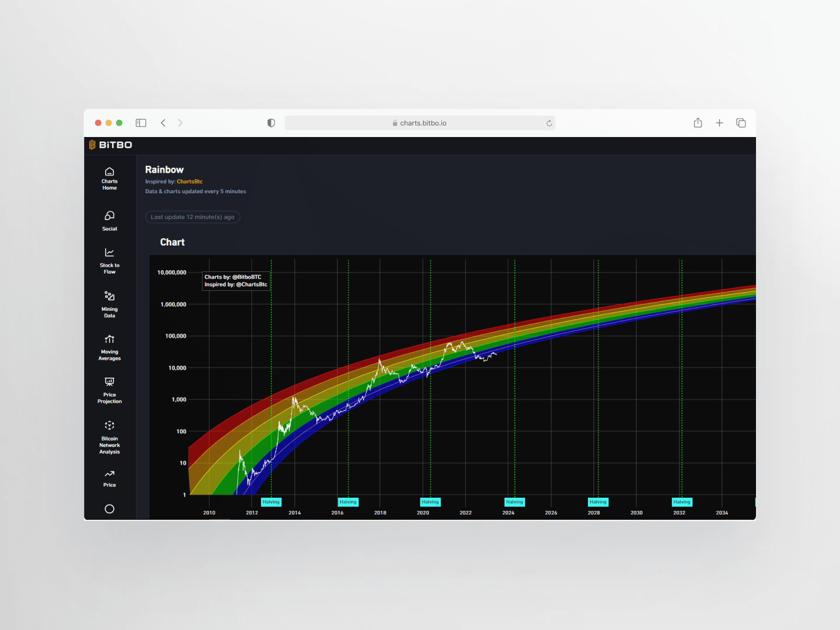Open a new tab with plus icon
This screenshot has height=630, width=840.
point(719,123)
